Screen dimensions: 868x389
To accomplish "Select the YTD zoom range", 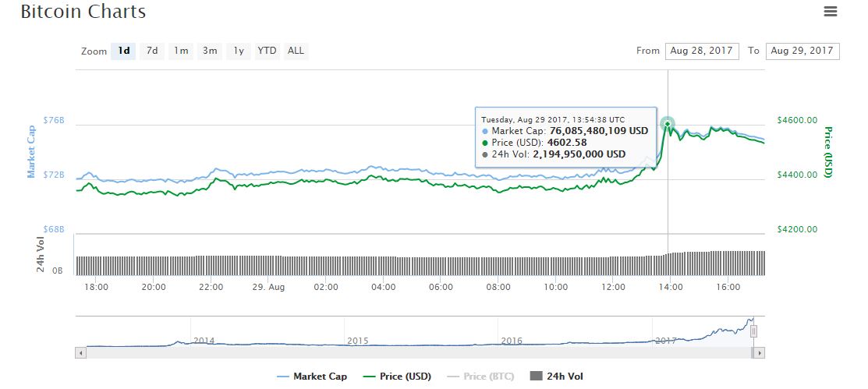I will (x=267, y=51).
